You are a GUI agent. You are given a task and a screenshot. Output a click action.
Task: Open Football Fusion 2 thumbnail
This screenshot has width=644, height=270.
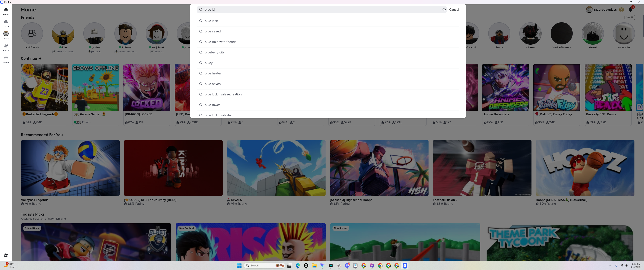pos(482,168)
